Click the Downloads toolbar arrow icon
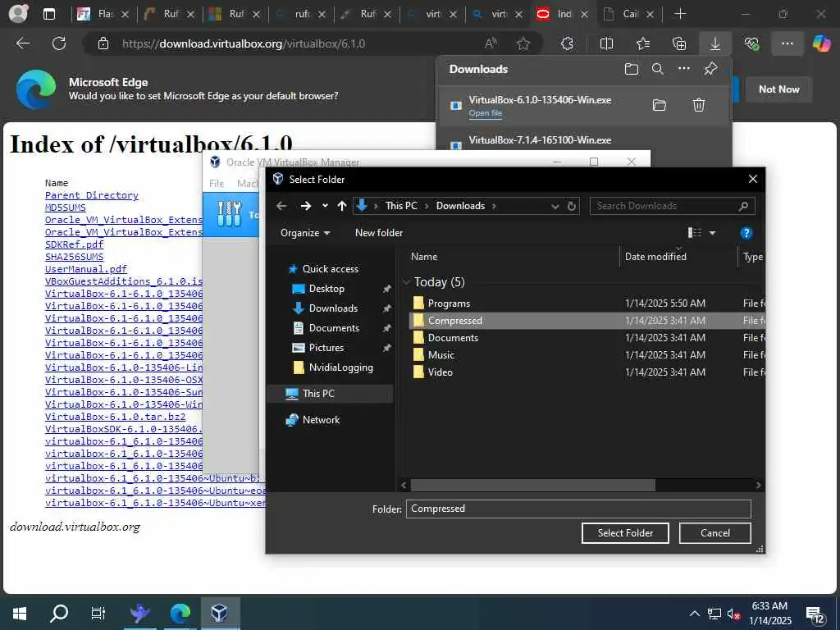 pyautogui.click(x=715, y=43)
